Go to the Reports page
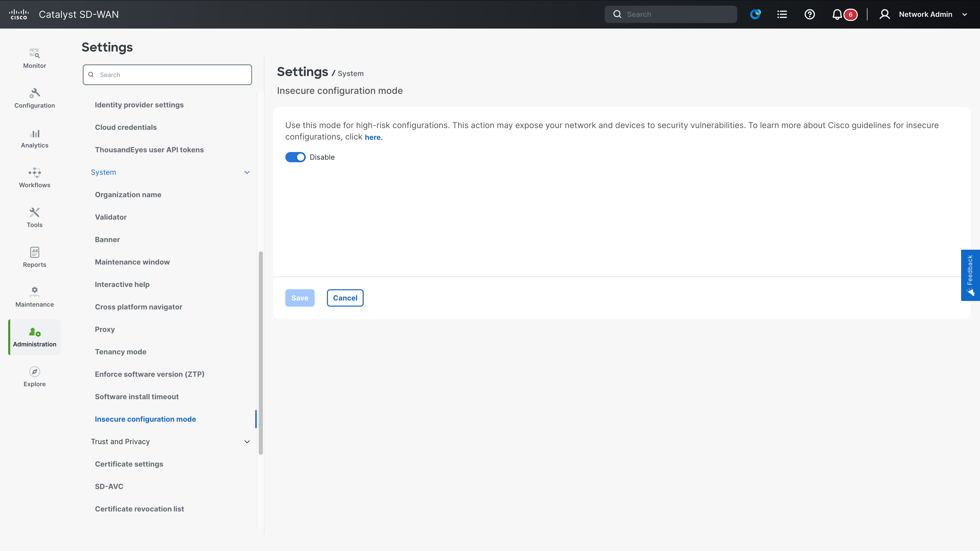 coord(34,257)
